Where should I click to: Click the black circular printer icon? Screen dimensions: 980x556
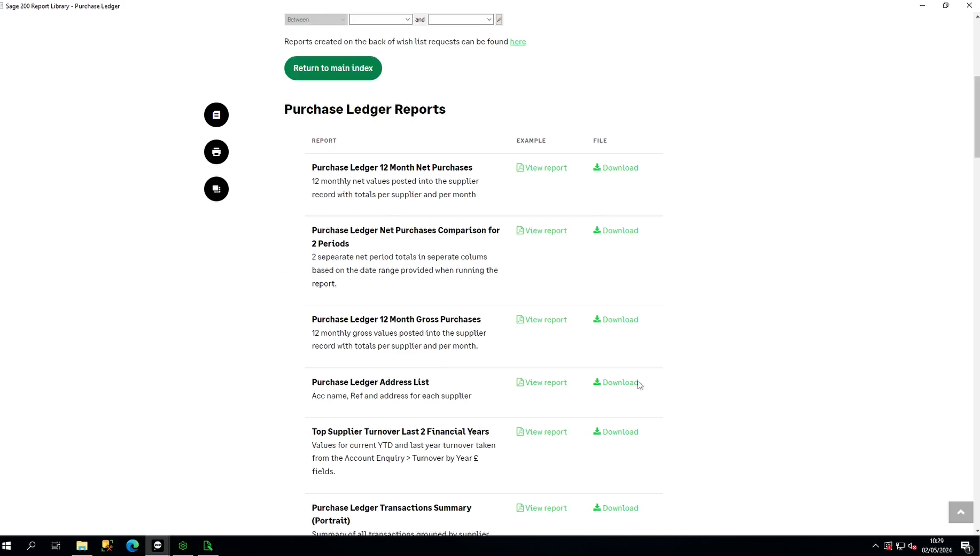[216, 152]
